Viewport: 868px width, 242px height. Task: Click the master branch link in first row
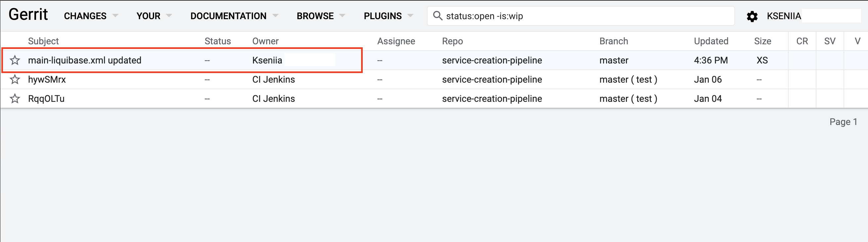point(614,60)
